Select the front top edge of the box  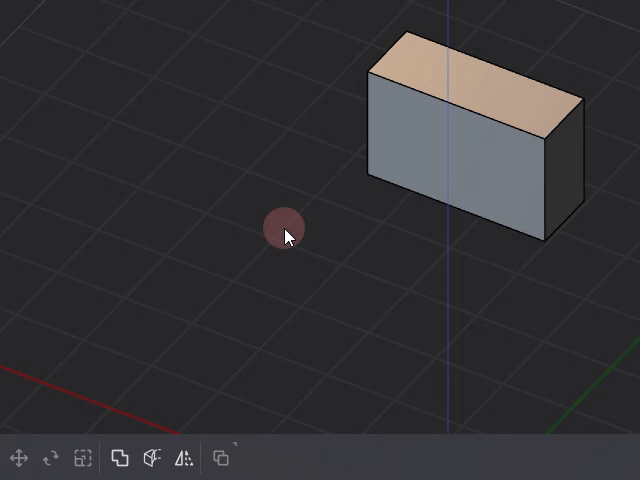(456, 105)
